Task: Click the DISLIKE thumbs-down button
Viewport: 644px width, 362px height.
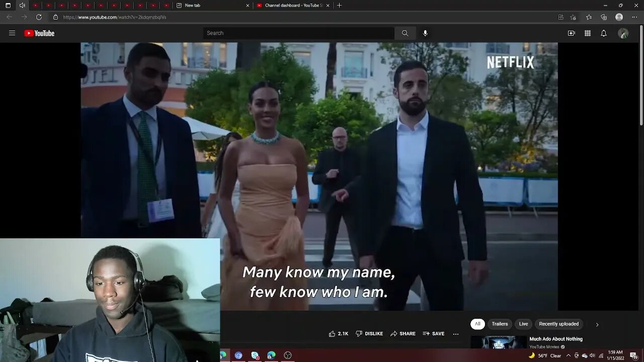Action: [x=369, y=333]
